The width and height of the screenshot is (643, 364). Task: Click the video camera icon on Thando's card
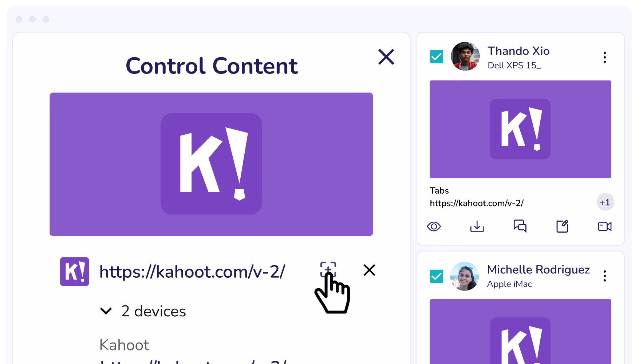pyautogui.click(x=605, y=226)
